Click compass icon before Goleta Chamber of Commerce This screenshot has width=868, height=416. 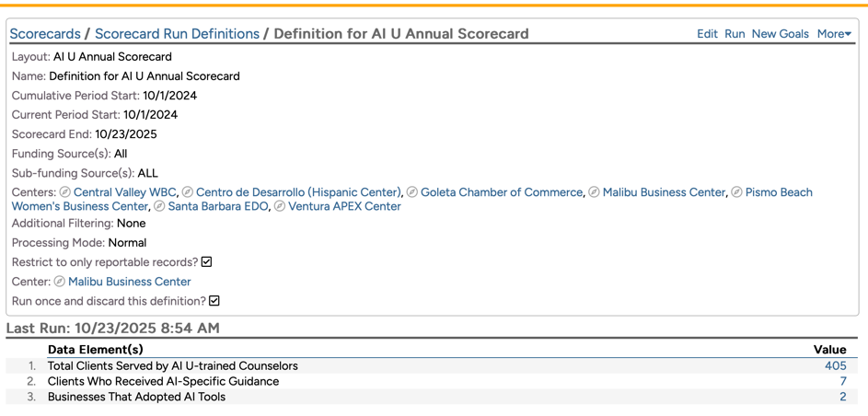pos(412,192)
